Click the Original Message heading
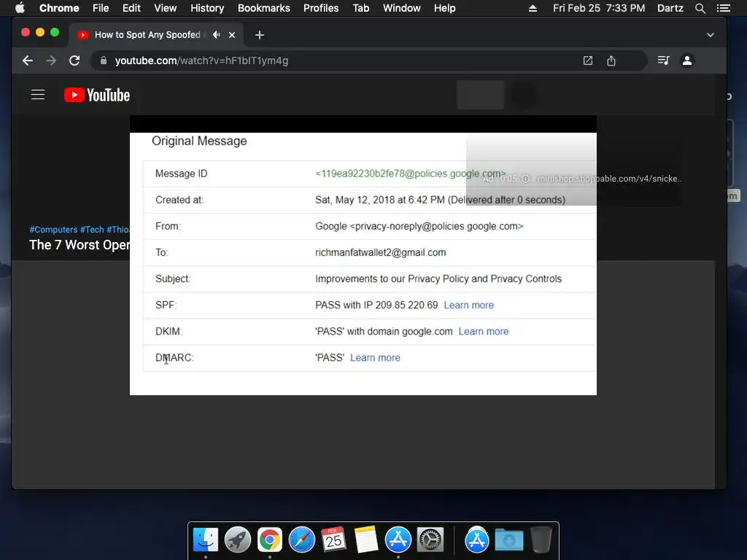Image resolution: width=747 pixels, height=560 pixels. [x=199, y=141]
